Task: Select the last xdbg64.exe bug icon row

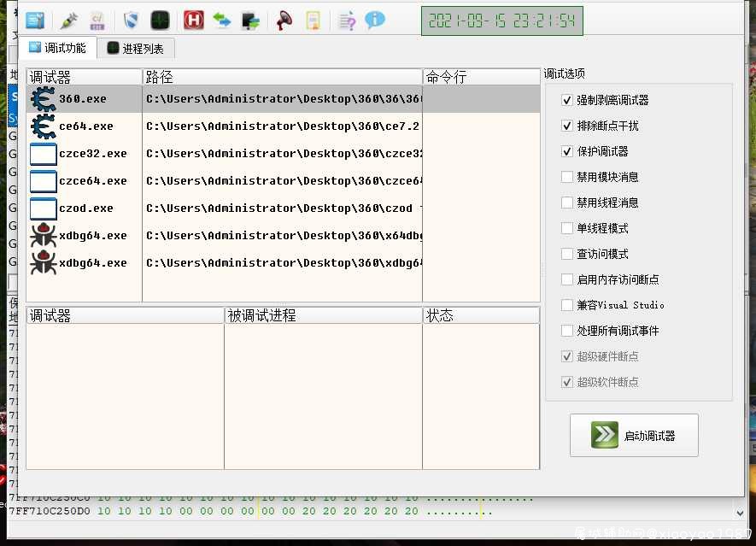Action: point(44,263)
